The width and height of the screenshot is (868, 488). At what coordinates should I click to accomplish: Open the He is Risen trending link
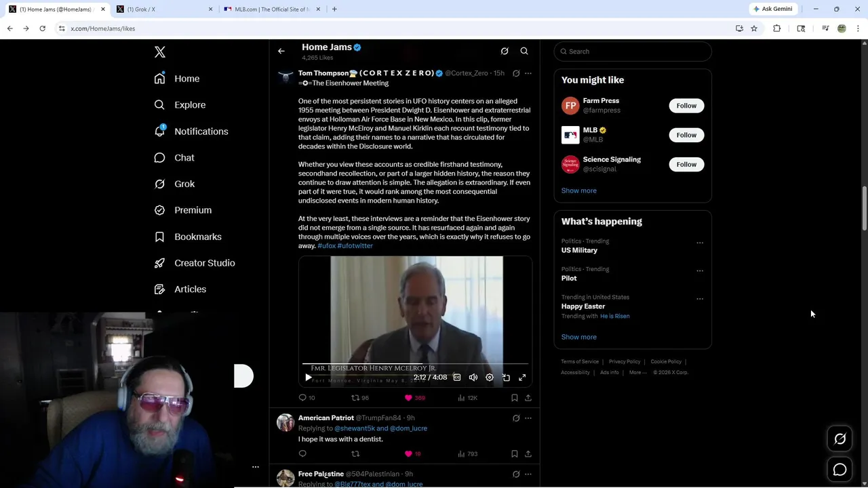tap(614, 316)
